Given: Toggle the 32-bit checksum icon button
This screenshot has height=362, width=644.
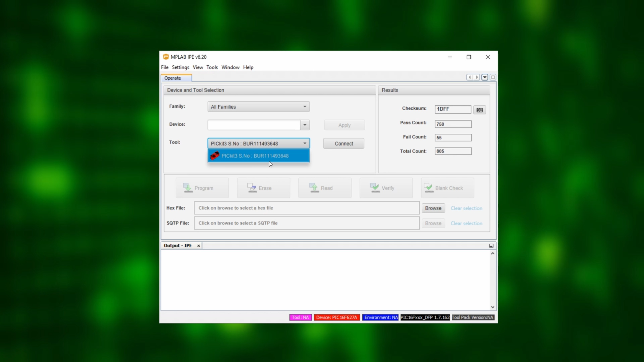Looking at the screenshot, I should (479, 110).
